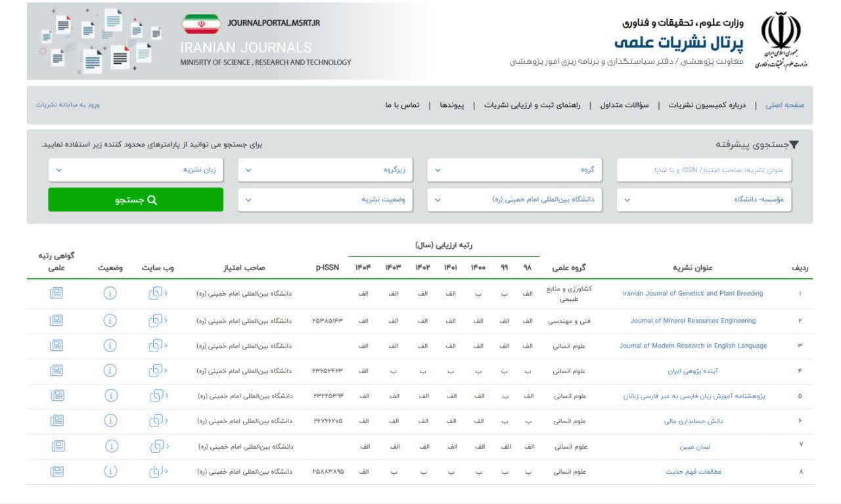841x504 pixels.
Task: Open rank certificate for Iranian Journal of Genetics
Action: click(x=57, y=294)
